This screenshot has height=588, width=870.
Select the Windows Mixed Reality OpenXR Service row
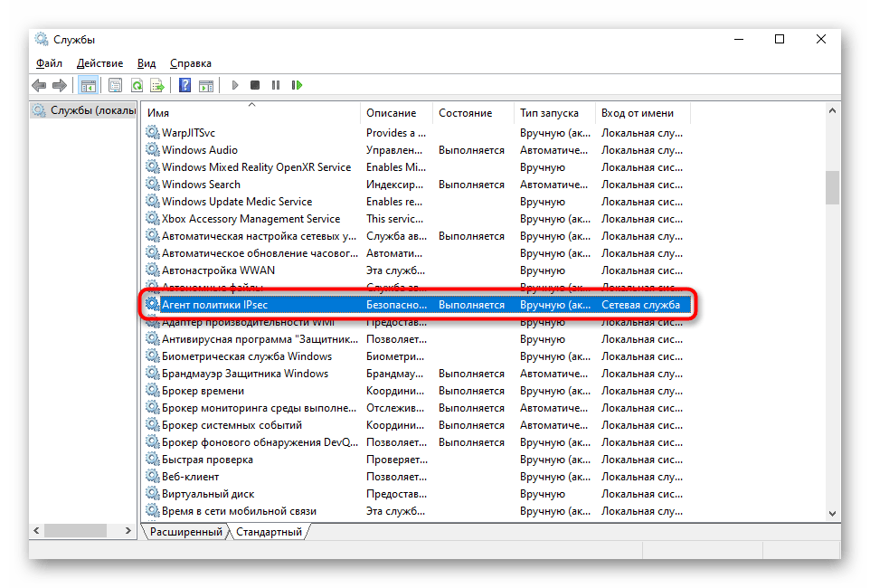(x=416, y=167)
